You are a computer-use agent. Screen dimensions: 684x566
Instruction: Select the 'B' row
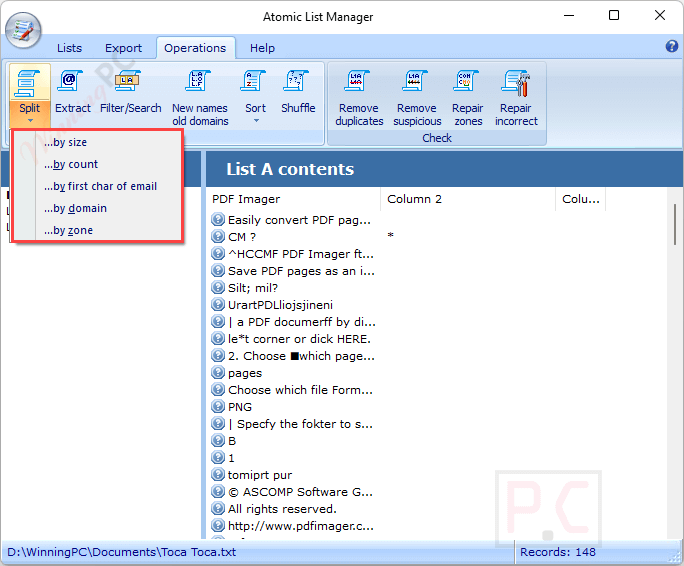tap(224, 441)
